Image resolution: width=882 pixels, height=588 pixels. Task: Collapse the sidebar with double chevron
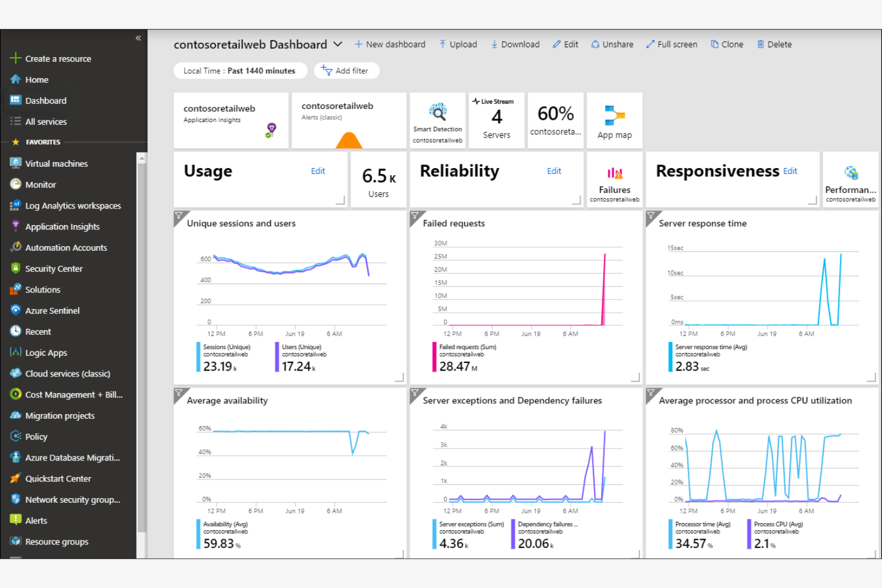click(138, 38)
